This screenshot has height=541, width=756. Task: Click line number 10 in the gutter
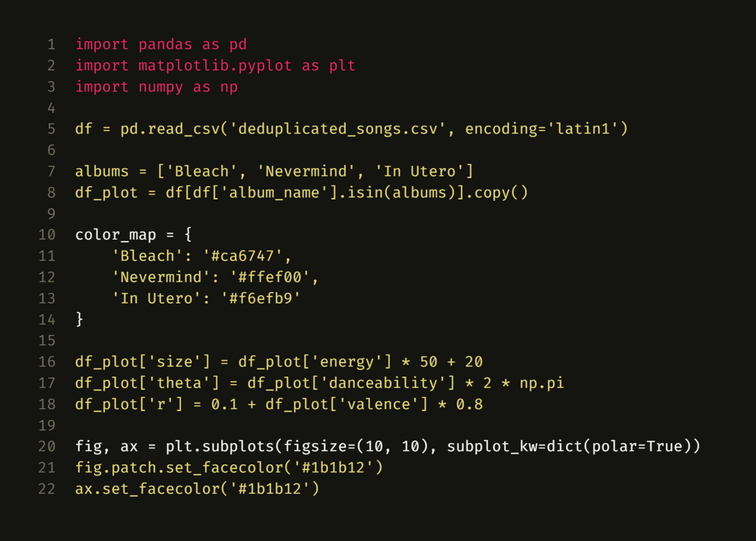pos(47,234)
